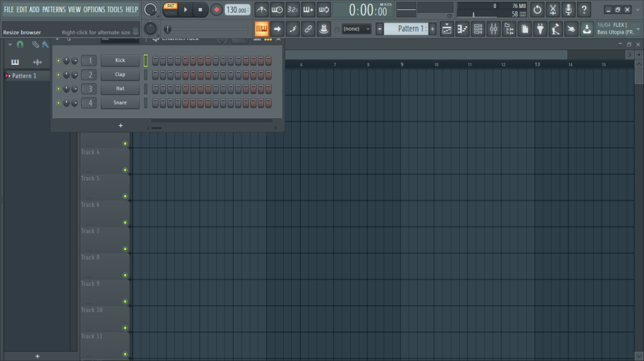
Task: Expand the arrow beside the window controls
Action: tap(638, 9)
